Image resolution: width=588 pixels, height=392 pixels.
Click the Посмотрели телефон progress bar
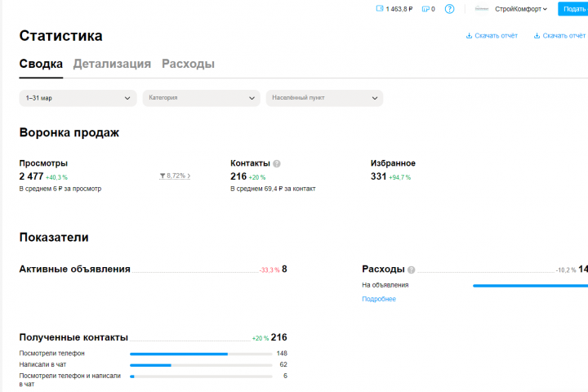(x=201, y=354)
